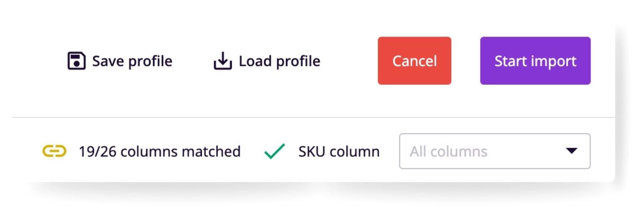
Task: Select the matched columns link indicator
Action: [54, 151]
